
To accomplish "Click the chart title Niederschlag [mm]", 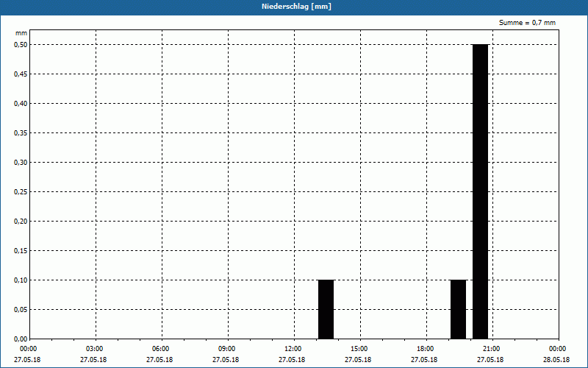I will pyautogui.click(x=294, y=7).
